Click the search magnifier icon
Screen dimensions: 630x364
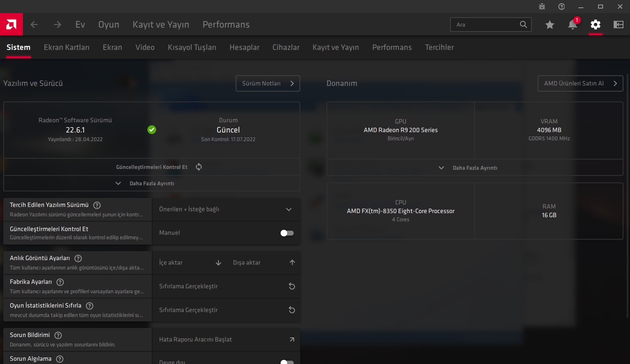click(523, 25)
